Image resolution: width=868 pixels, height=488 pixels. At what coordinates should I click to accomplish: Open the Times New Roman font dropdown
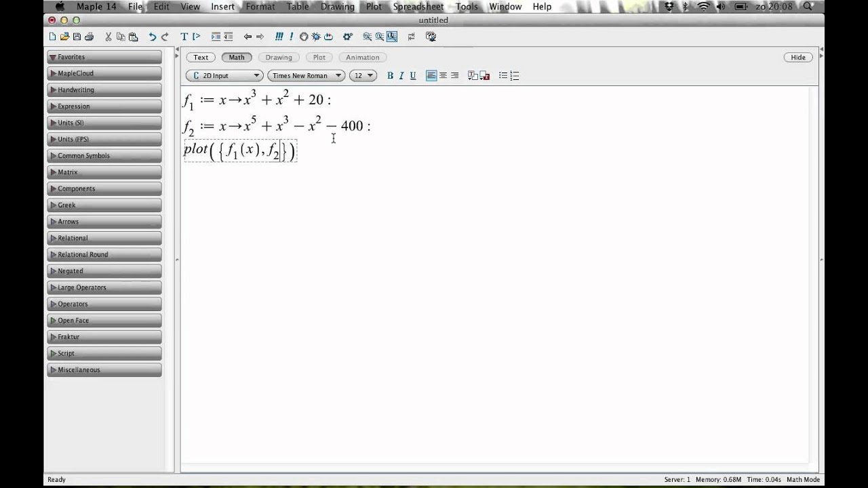(306, 76)
